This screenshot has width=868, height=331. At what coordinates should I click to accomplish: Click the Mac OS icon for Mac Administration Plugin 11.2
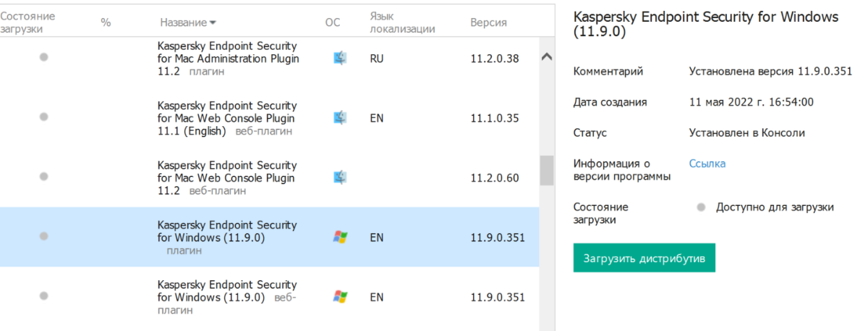340,59
